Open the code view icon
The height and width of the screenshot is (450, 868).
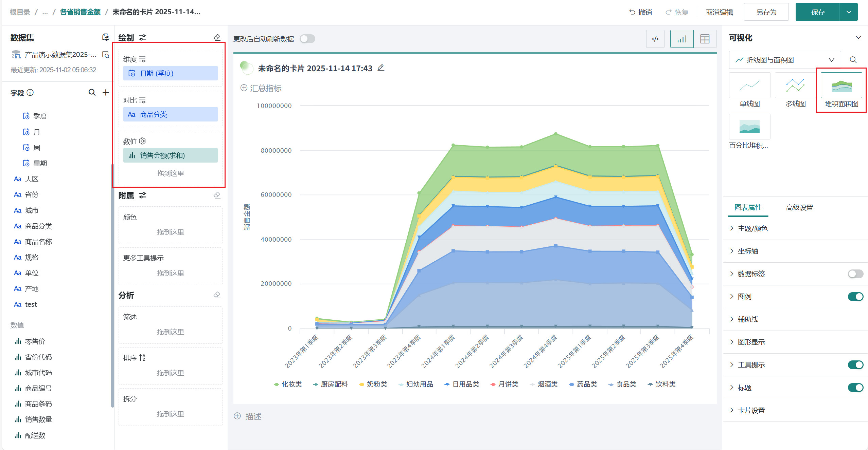(x=655, y=39)
